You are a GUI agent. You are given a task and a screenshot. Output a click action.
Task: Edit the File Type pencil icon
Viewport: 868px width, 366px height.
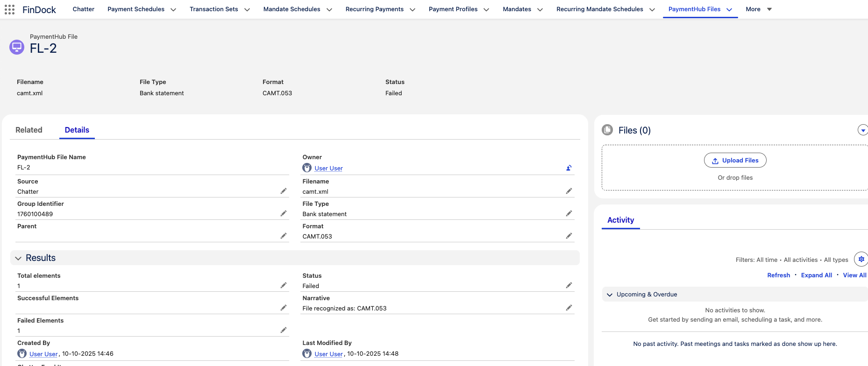coord(569,213)
